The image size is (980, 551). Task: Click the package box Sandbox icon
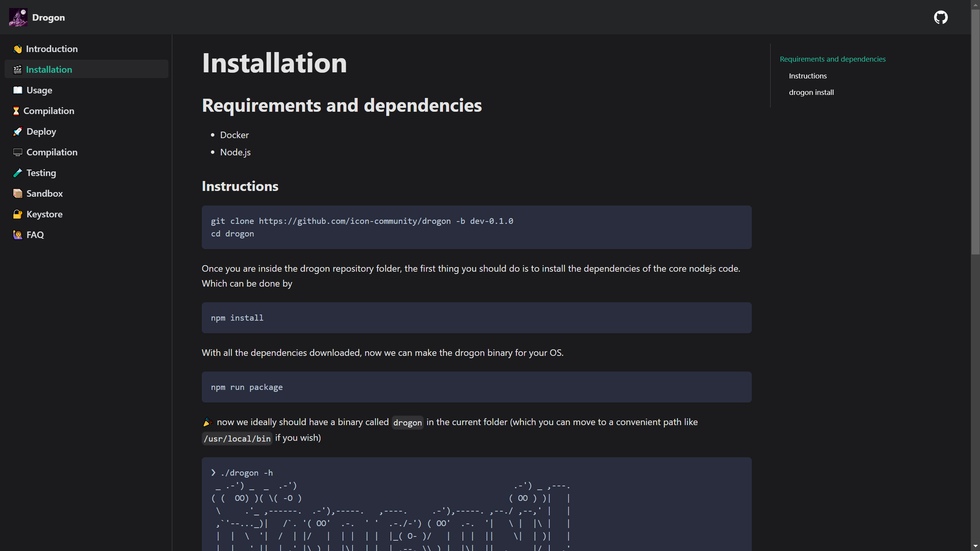(x=18, y=194)
